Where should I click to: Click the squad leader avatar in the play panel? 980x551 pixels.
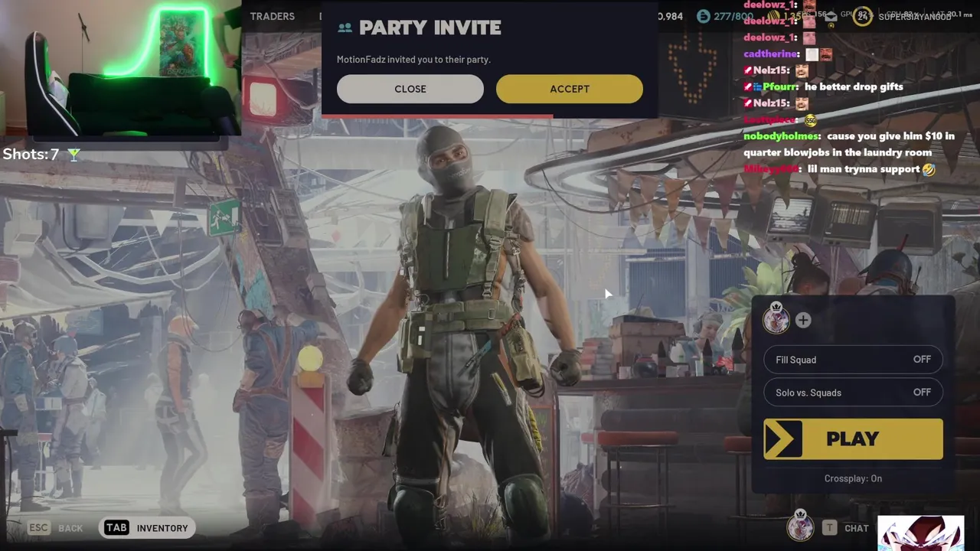pyautogui.click(x=776, y=318)
